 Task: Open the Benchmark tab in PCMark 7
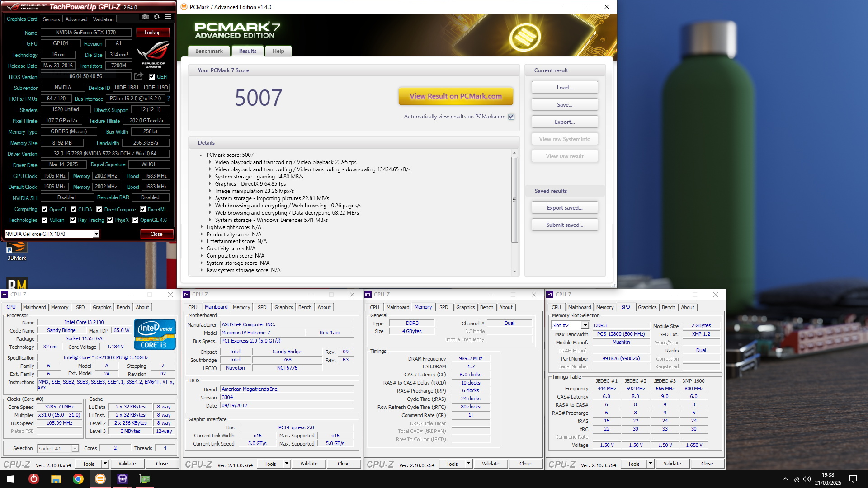pos(209,51)
